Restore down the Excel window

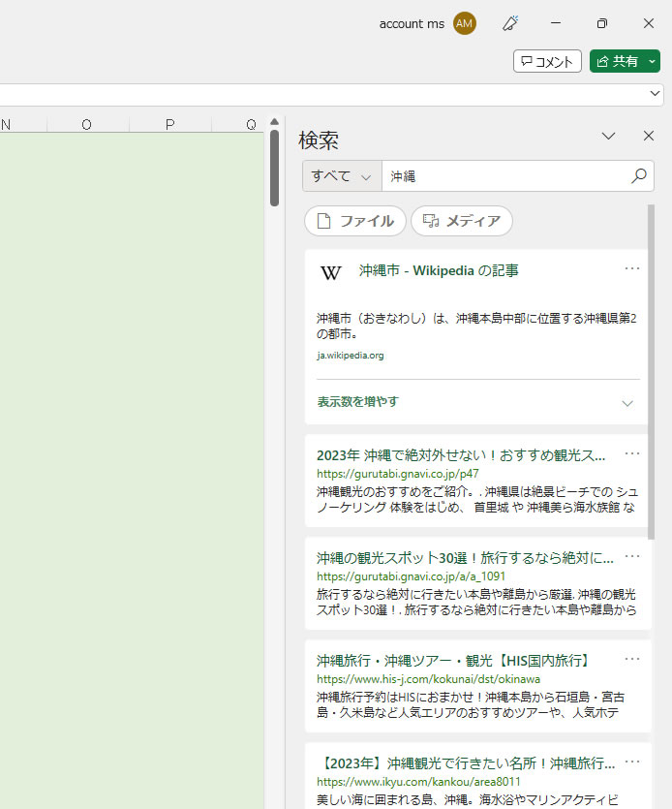602,23
